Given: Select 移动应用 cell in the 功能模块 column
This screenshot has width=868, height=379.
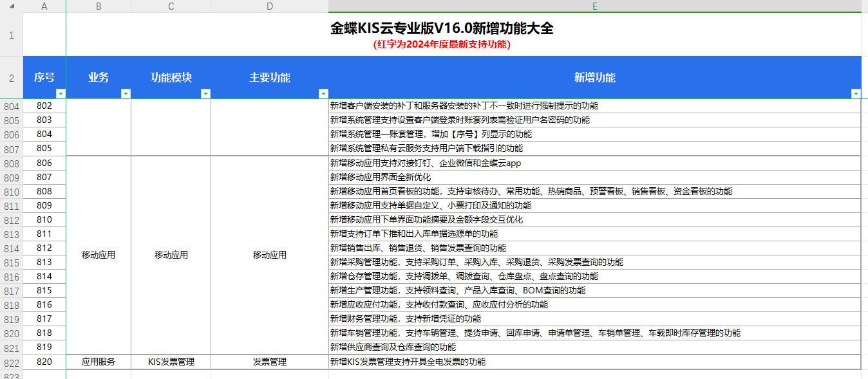Looking at the screenshot, I should click(x=171, y=255).
